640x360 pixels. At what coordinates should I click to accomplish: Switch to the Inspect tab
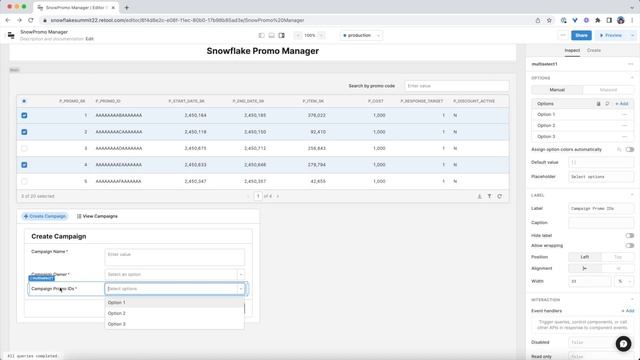pos(572,50)
